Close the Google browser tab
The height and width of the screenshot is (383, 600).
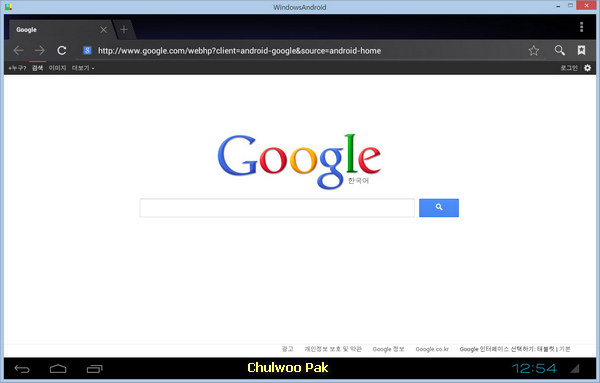103,30
